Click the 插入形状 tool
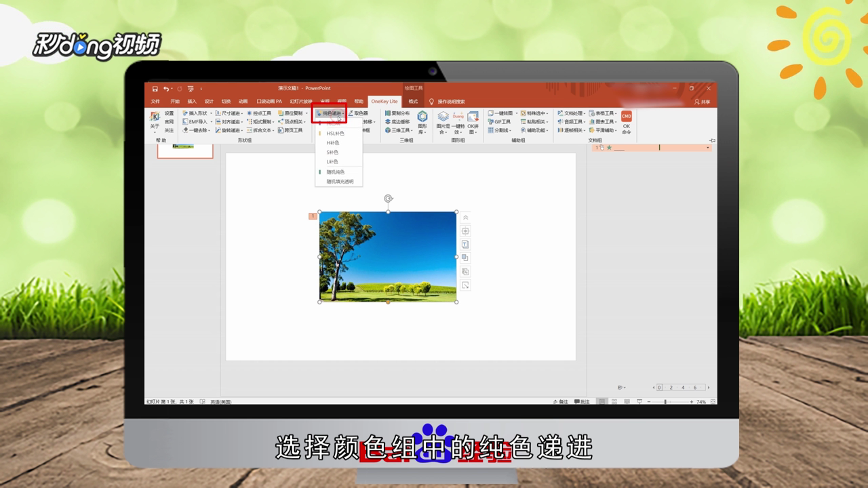 (197, 113)
